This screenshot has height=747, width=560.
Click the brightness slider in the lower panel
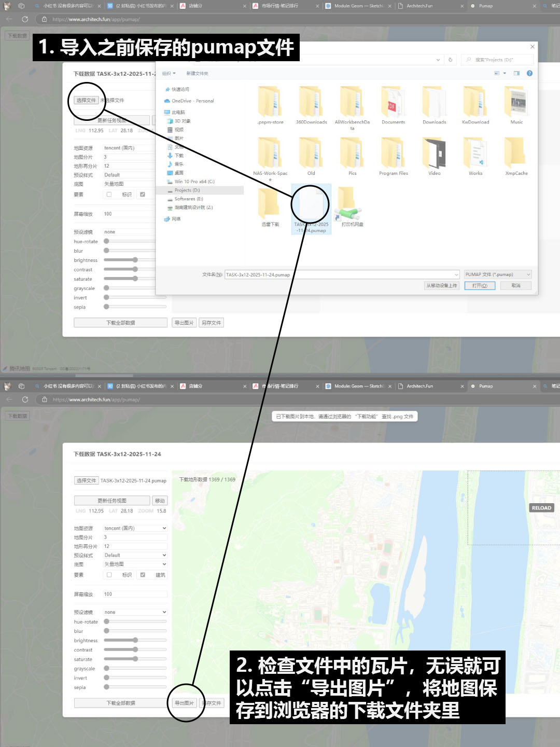[x=135, y=640]
